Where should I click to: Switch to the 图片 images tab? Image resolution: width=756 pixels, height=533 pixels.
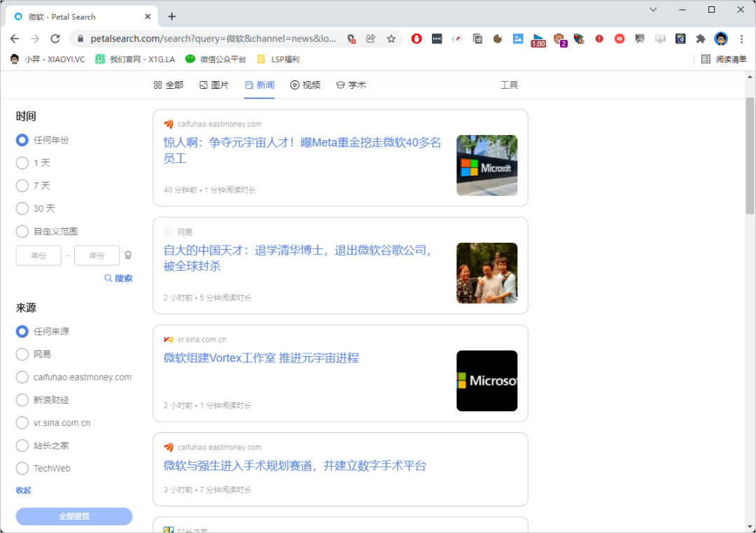click(x=214, y=85)
